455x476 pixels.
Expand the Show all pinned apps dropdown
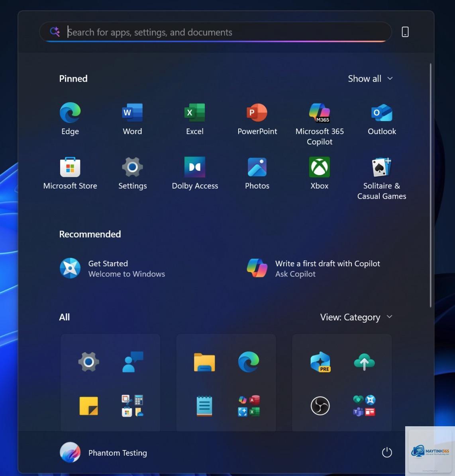click(371, 79)
